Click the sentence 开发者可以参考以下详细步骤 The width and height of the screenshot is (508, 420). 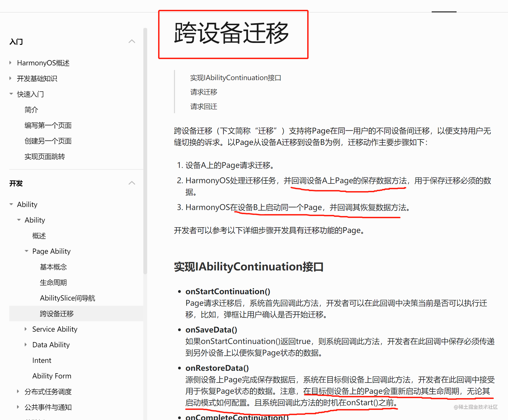coord(269,230)
